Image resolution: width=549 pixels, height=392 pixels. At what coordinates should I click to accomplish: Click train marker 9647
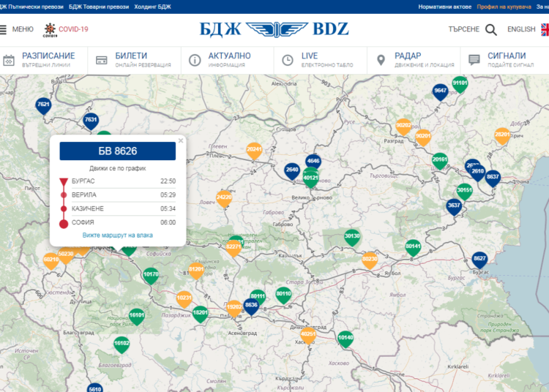[440, 91]
